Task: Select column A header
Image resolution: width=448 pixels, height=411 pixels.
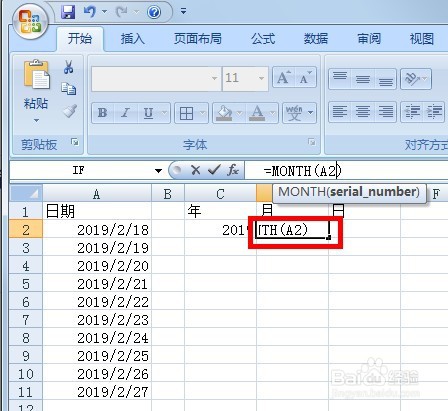Action: click(x=97, y=194)
